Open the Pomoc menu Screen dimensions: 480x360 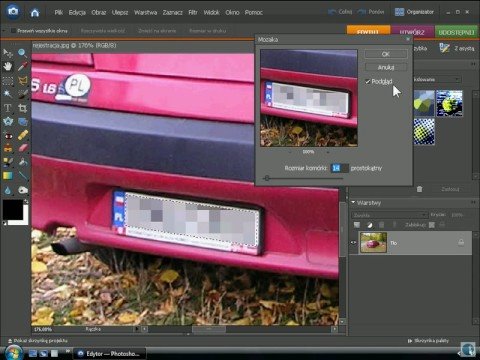click(x=253, y=12)
